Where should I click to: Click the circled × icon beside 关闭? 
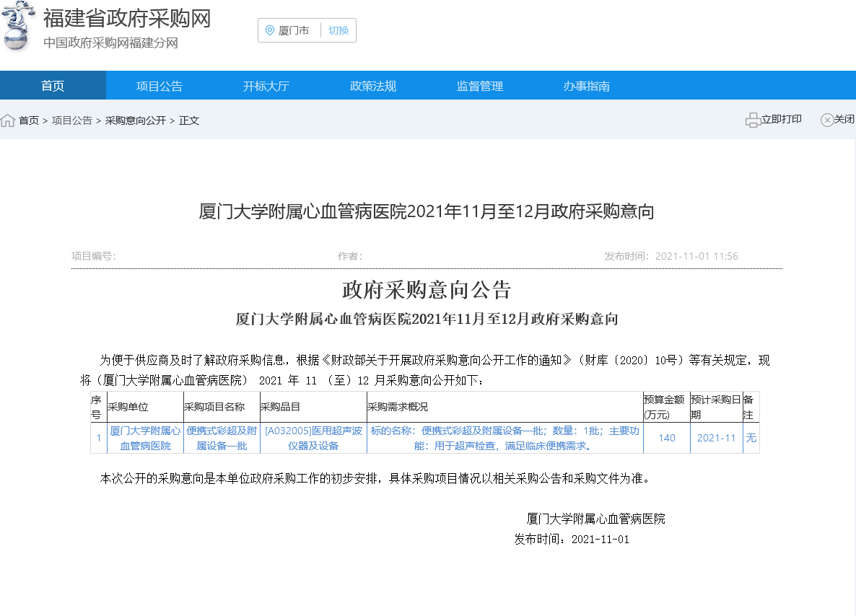[x=827, y=120]
